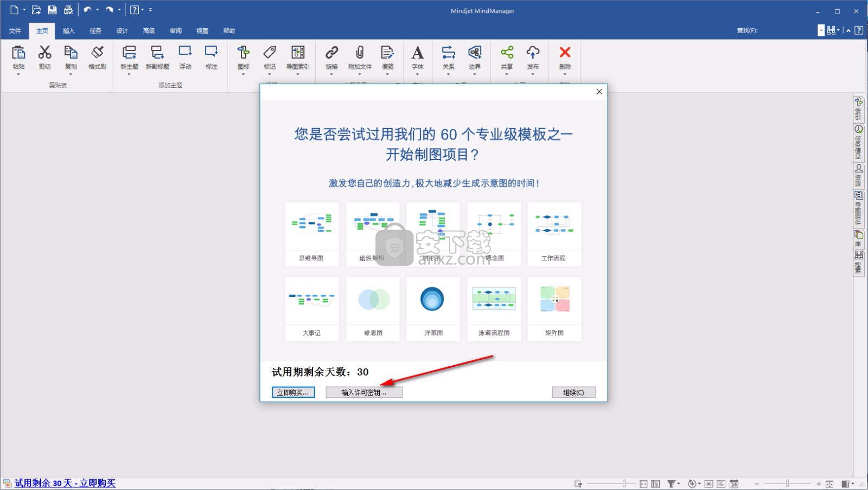868x490 pixels.
Task: Expand the Share (共享) dropdown arrow
Action: pos(507,74)
